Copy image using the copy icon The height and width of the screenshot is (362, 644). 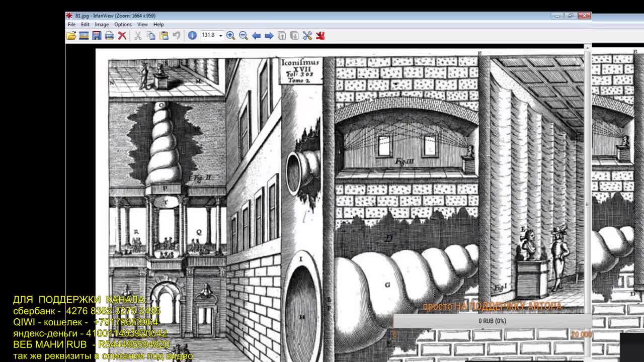151,36
